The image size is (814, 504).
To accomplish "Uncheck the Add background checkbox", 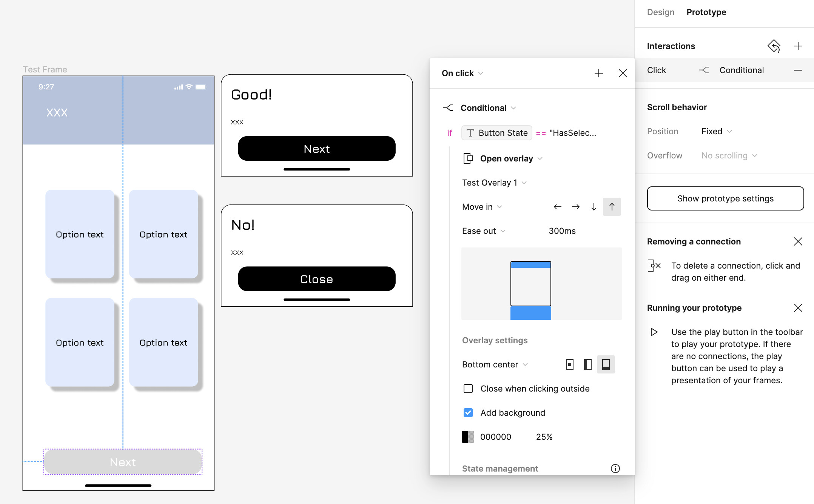I will click(x=468, y=413).
